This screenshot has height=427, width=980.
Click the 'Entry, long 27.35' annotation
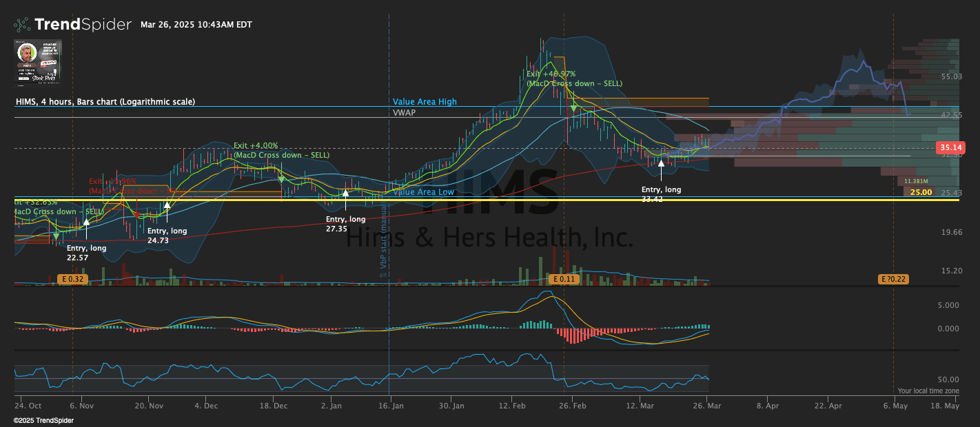coord(346,223)
